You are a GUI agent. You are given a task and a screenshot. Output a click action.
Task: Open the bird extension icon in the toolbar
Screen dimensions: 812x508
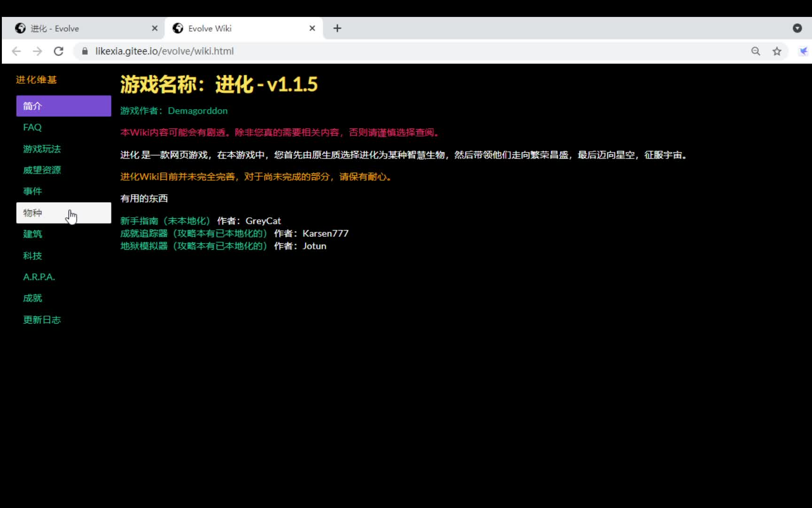804,51
